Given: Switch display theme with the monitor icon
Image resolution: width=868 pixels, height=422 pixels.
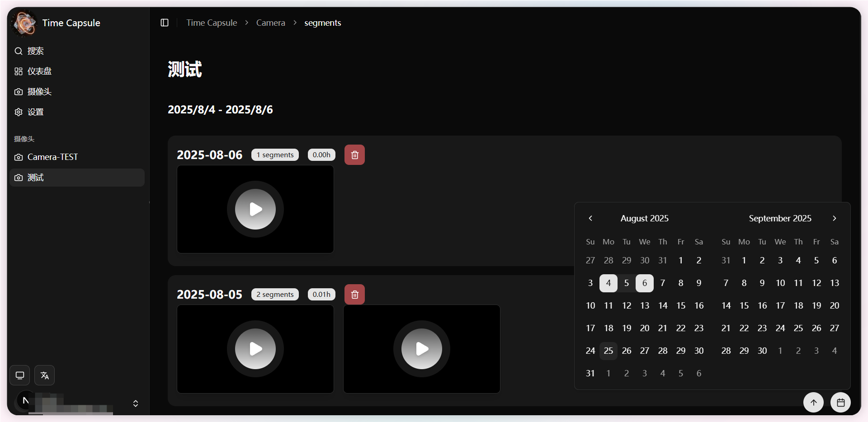Looking at the screenshot, I should pos(20,375).
